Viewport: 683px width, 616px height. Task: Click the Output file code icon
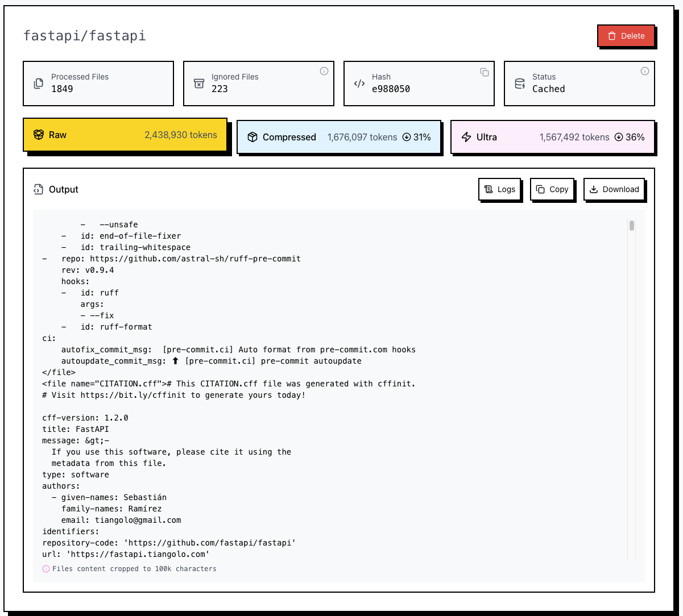(x=38, y=189)
